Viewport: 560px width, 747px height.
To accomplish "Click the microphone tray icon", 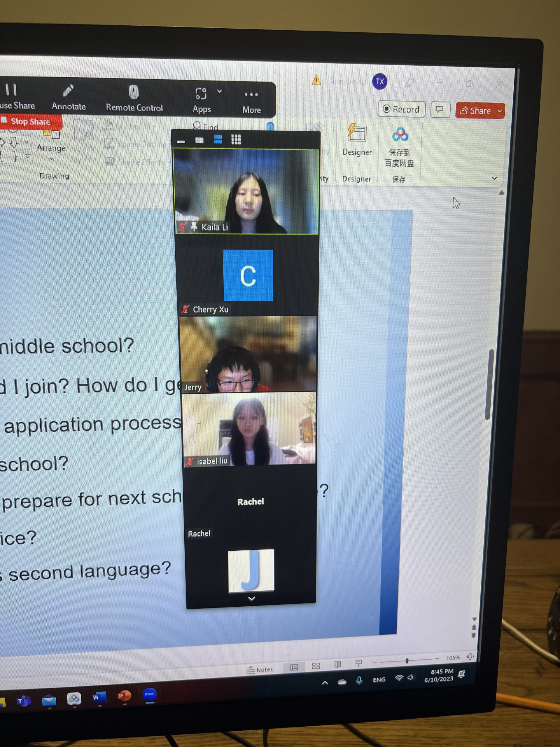I will point(359,680).
